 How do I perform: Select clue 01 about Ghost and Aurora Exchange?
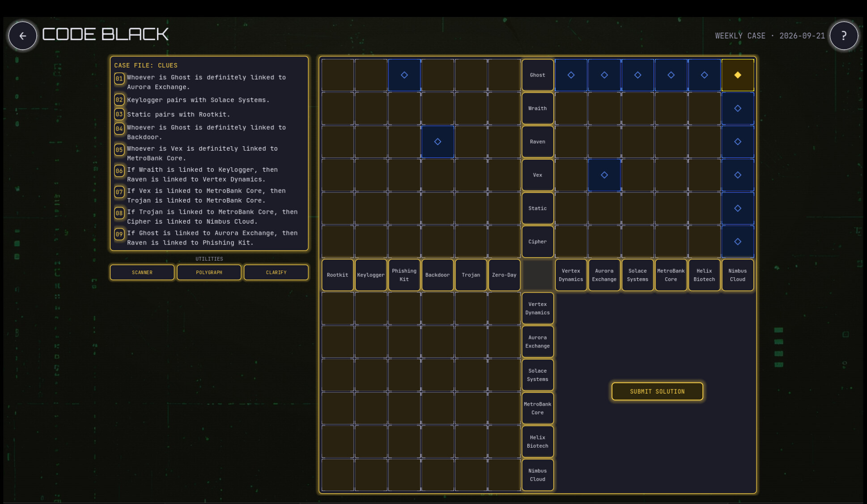(x=209, y=82)
